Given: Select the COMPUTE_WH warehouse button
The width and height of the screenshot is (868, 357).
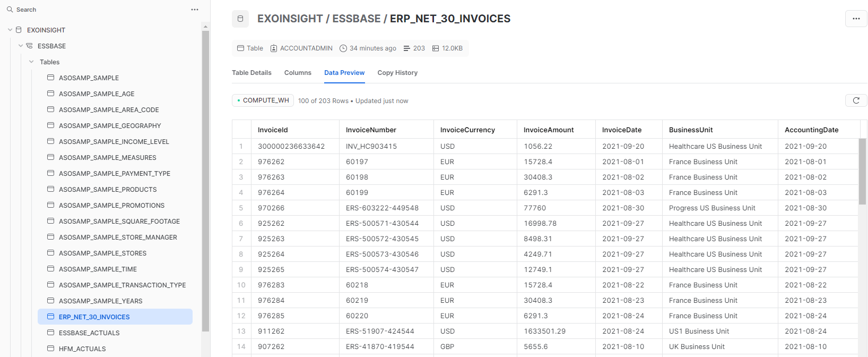Looking at the screenshot, I should pos(263,100).
